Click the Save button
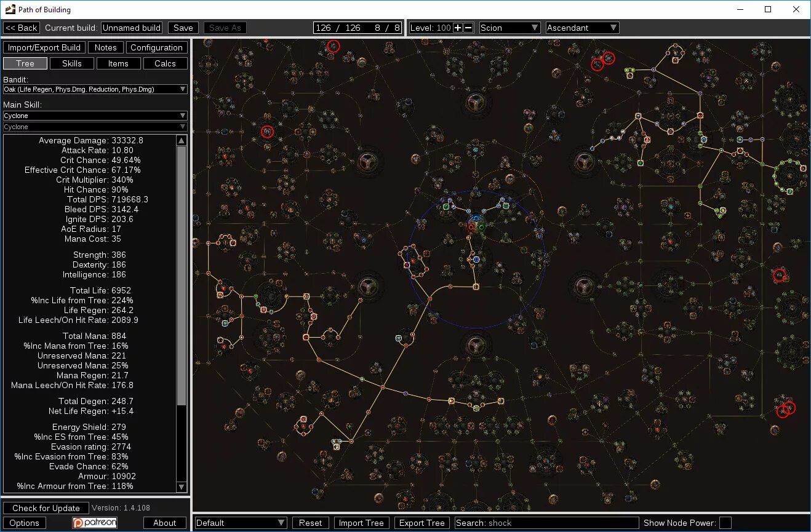811x532 pixels. [x=183, y=28]
